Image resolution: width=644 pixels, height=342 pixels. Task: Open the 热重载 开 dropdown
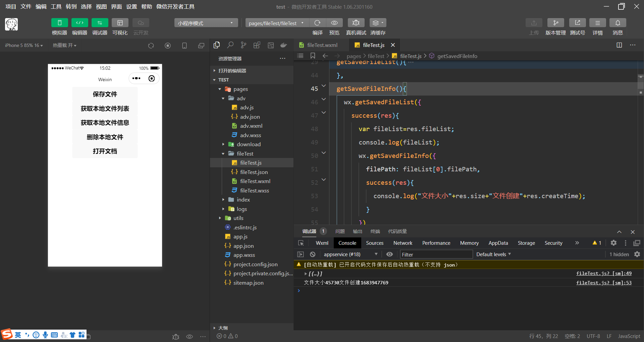[x=64, y=45]
